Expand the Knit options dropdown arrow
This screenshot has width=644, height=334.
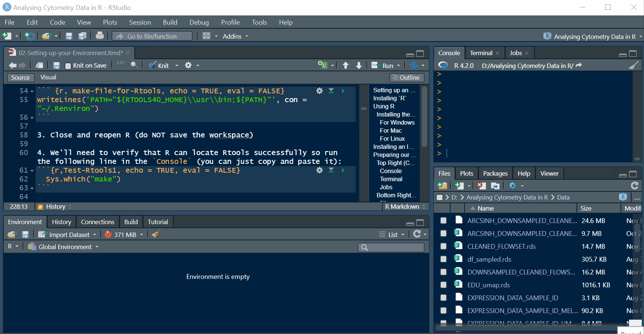[x=177, y=65]
